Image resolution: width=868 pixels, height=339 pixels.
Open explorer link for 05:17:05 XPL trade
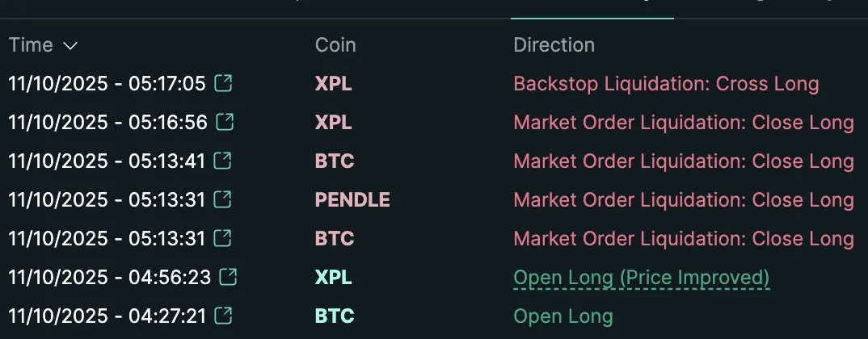point(223,83)
